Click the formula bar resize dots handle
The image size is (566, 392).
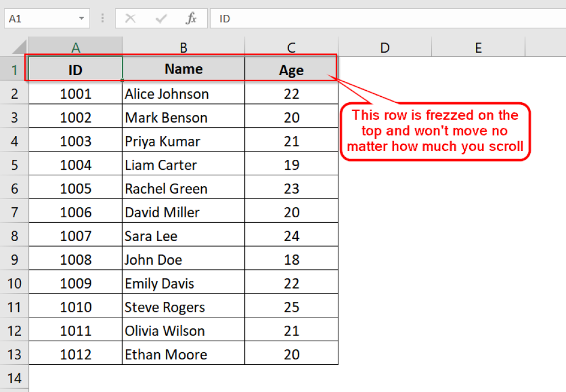(x=102, y=18)
